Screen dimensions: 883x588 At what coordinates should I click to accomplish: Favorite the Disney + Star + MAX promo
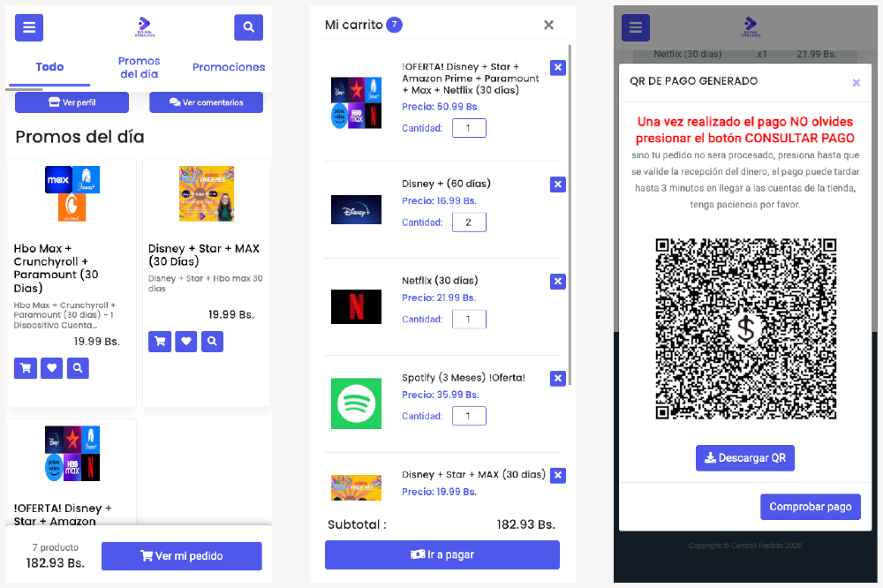pyautogui.click(x=185, y=342)
